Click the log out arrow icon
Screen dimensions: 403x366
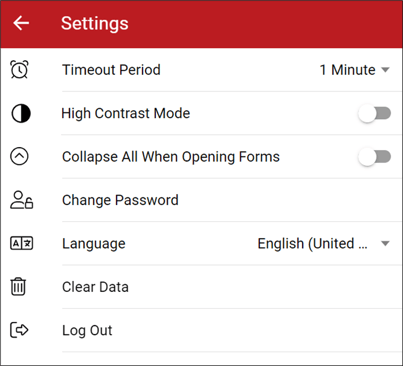point(19,330)
